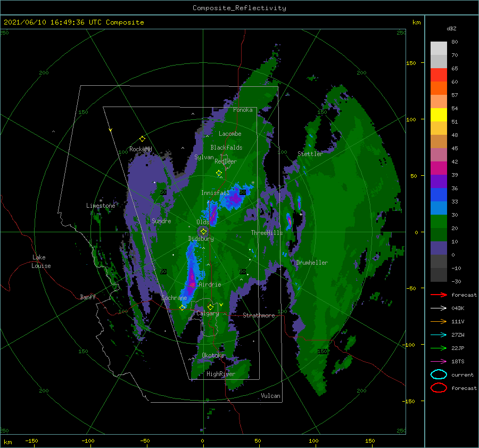Click the red forecast arrow in legend
Viewport: 479px width, 448px height.
pyautogui.click(x=439, y=295)
